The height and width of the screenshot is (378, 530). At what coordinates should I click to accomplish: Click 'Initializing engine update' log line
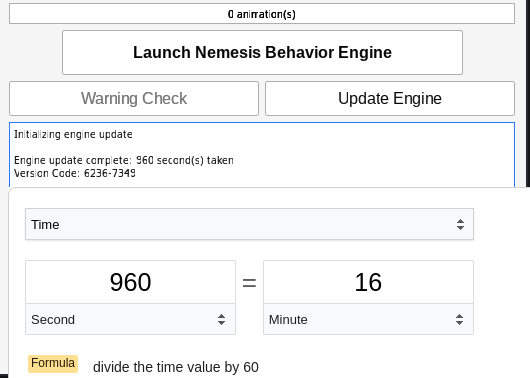pyautogui.click(x=73, y=134)
